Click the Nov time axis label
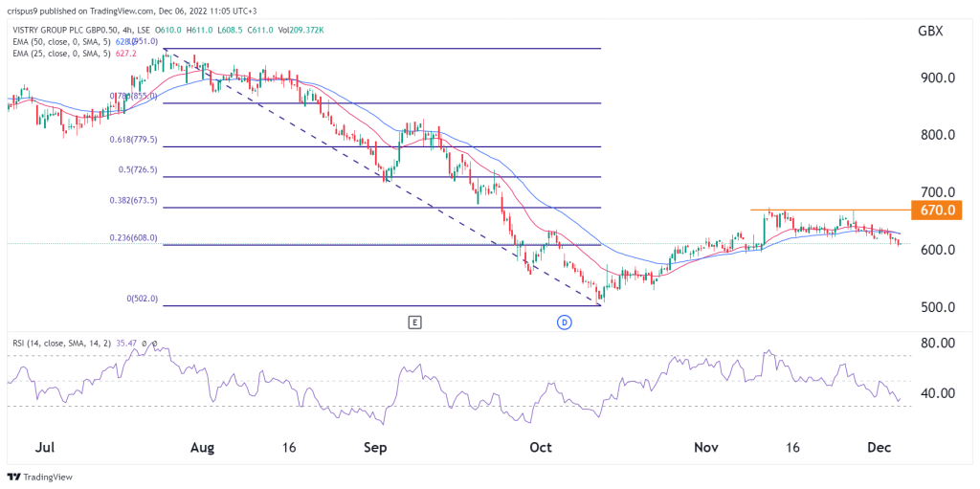 click(706, 449)
